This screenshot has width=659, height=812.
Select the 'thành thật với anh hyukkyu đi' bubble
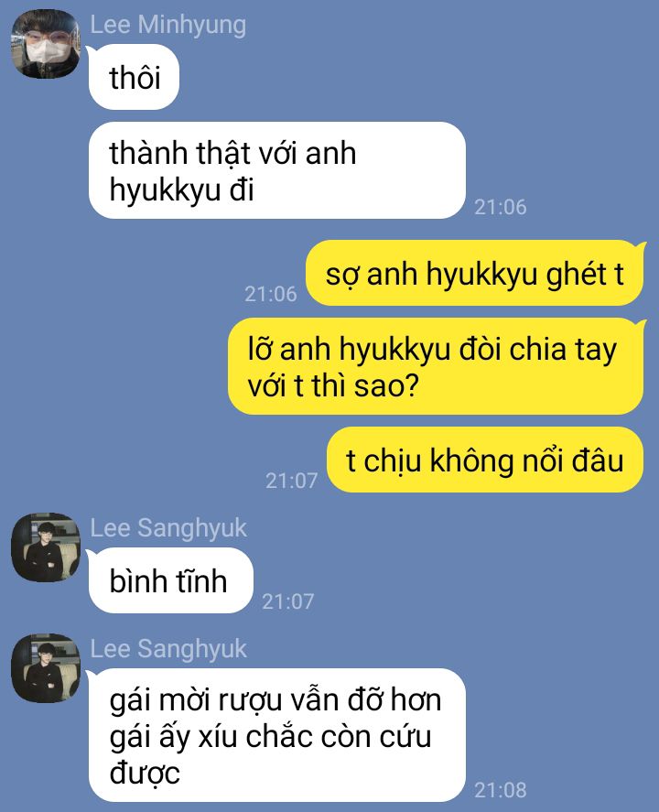277,170
